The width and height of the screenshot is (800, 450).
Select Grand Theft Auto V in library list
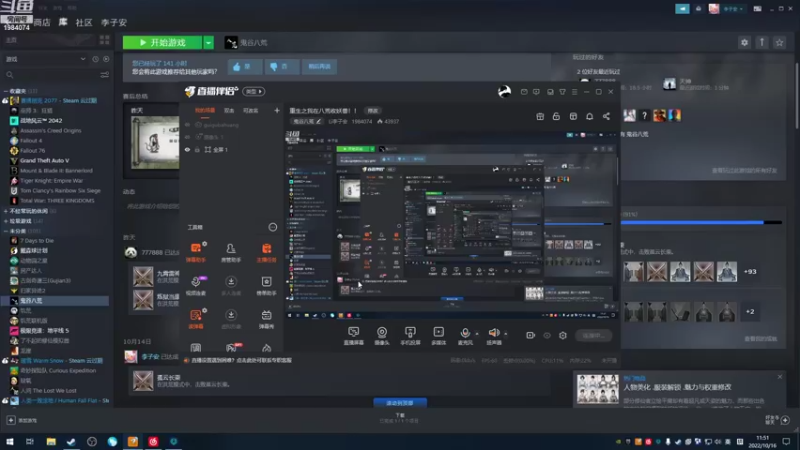(44, 161)
